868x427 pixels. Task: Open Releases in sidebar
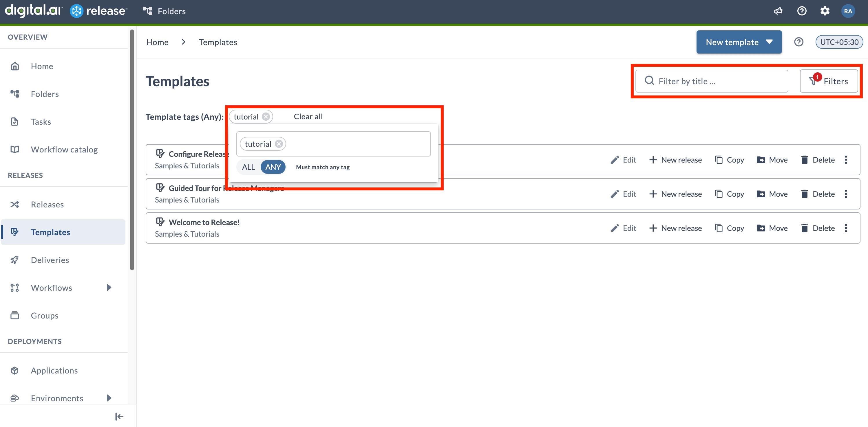click(x=63, y=204)
